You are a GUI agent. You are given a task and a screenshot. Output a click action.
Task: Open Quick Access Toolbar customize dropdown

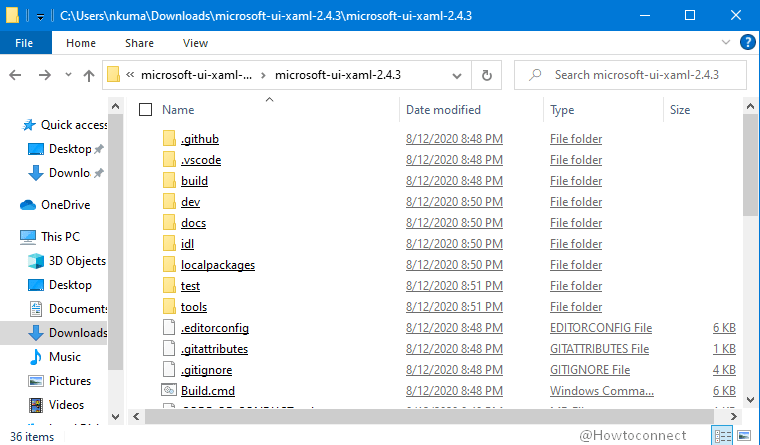coord(41,16)
